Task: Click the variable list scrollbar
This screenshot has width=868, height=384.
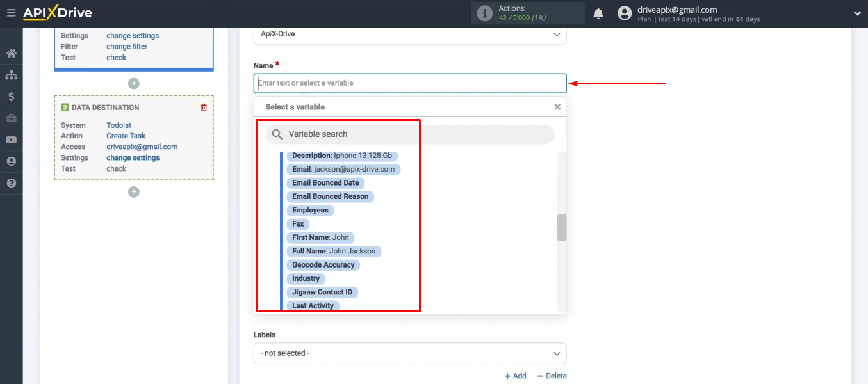Action: click(x=562, y=227)
